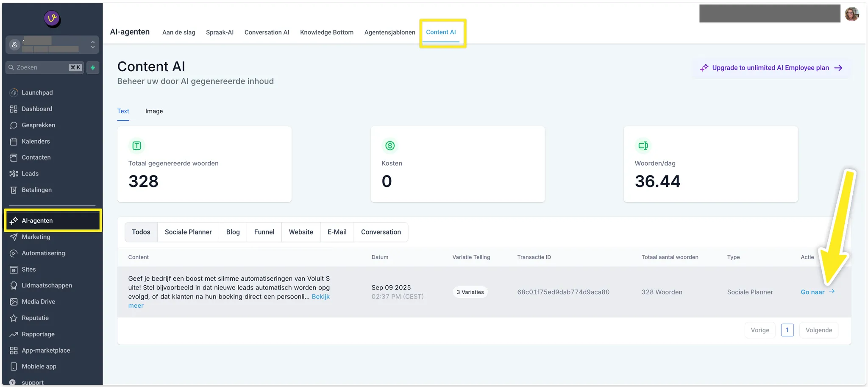Open the Spraak-AI tab
The width and height of the screenshot is (868, 387).
pyautogui.click(x=220, y=32)
